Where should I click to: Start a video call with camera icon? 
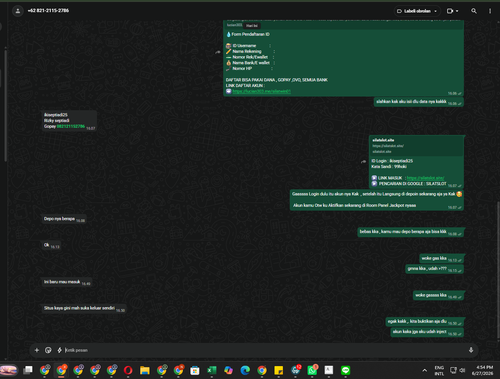click(450, 11)
